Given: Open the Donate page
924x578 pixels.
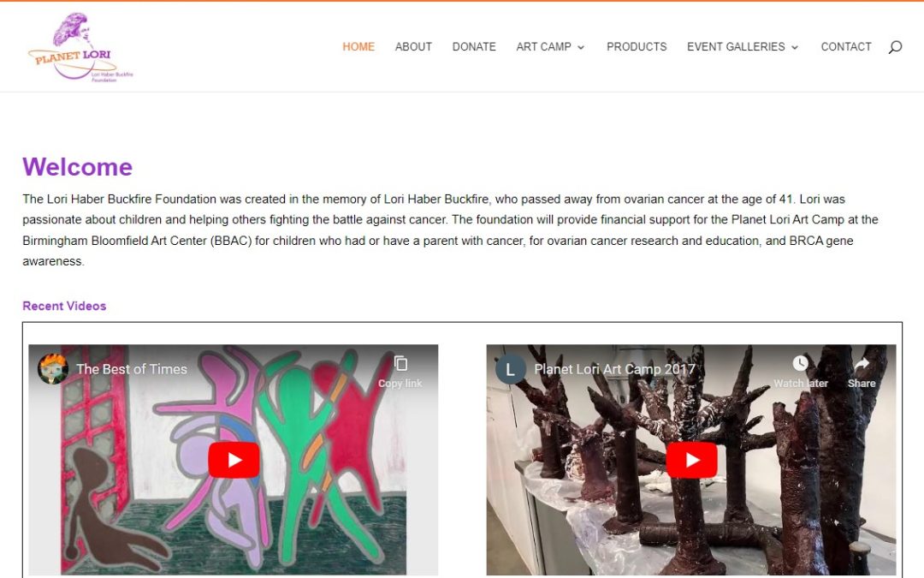Looking at the screenshot, I should 474,46.
